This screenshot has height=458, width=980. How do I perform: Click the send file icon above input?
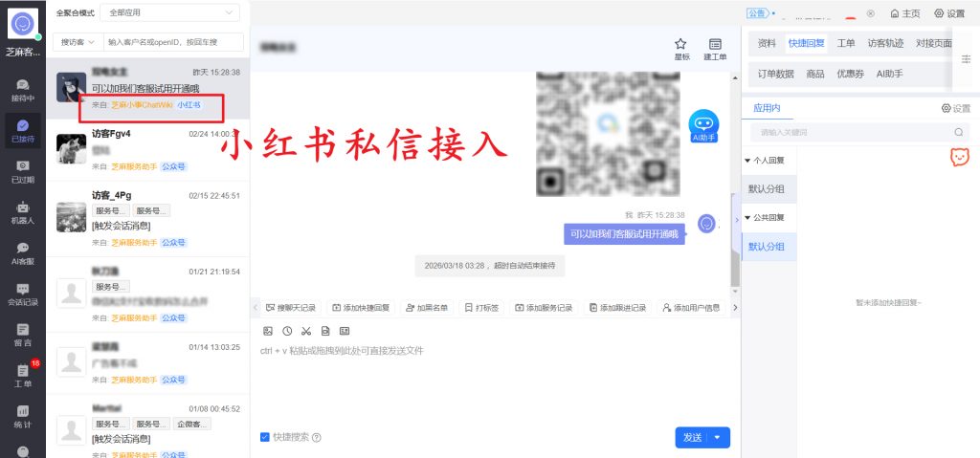(325, 331)
